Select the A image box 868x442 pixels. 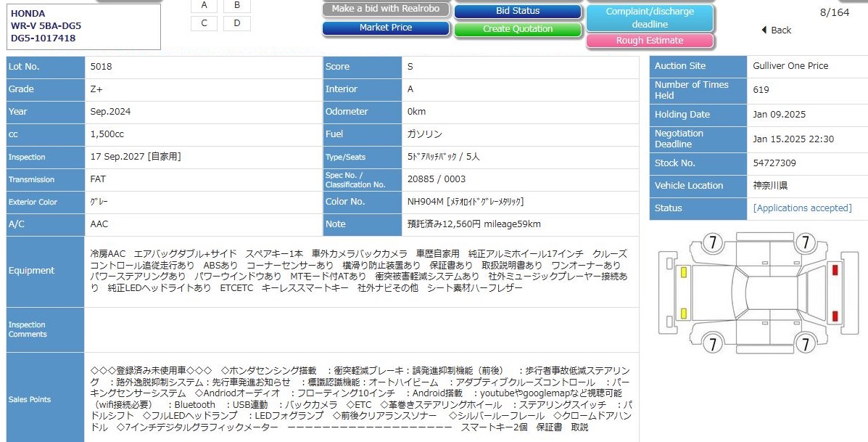[x=204, y=6]
